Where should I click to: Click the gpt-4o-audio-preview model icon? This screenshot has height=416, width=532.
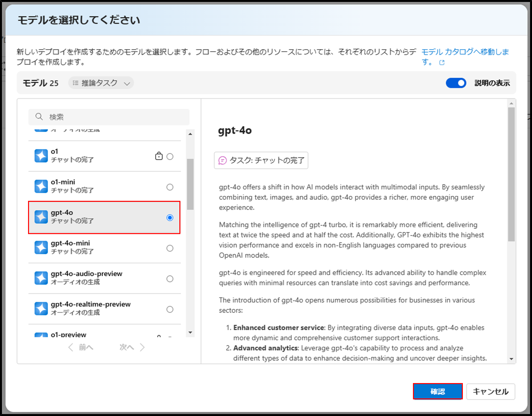click(41, 278)
